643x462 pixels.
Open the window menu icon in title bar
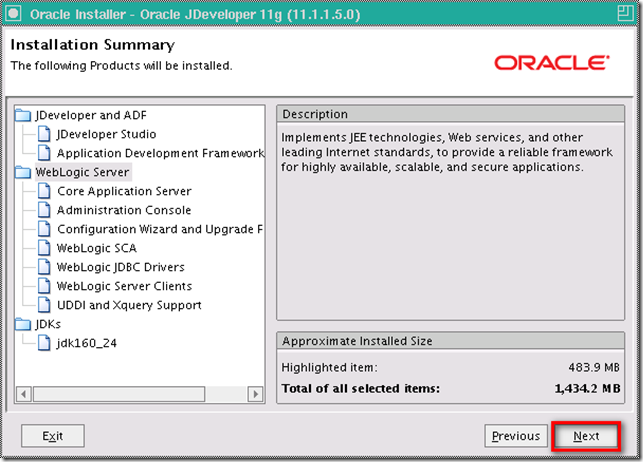click(13, 14)
